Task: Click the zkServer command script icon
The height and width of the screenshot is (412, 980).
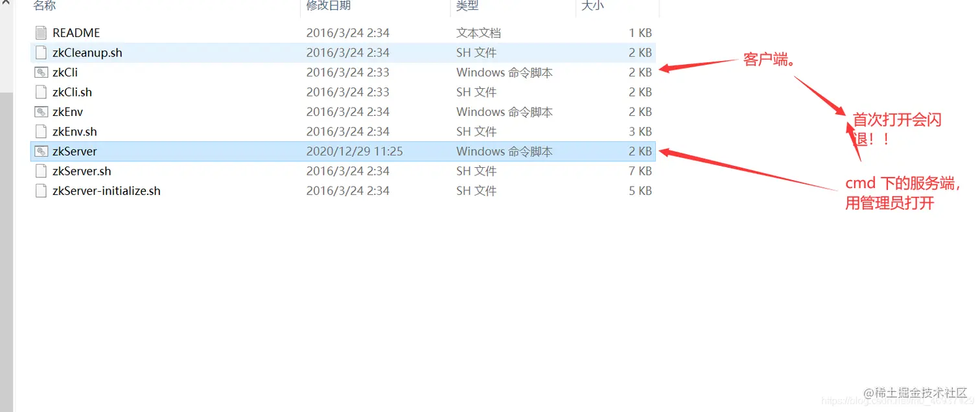Action: point(41,152)
